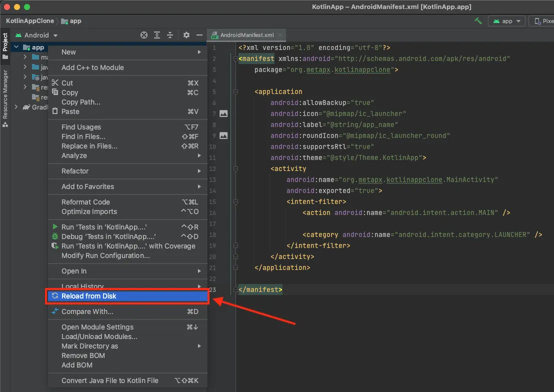Click the green Run triangle icon
The image size is (554, 392).
55,226
